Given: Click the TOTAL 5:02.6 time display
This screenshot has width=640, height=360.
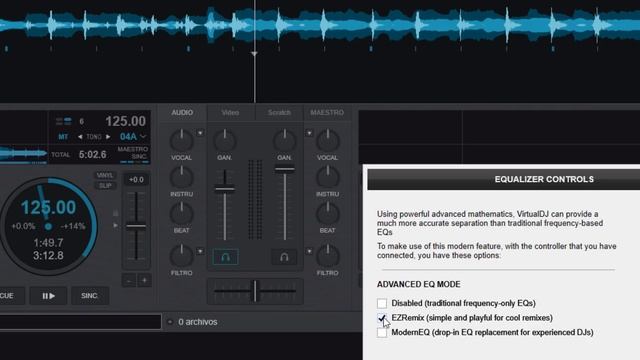Looking at the screenshot, I should click(78, 155).
